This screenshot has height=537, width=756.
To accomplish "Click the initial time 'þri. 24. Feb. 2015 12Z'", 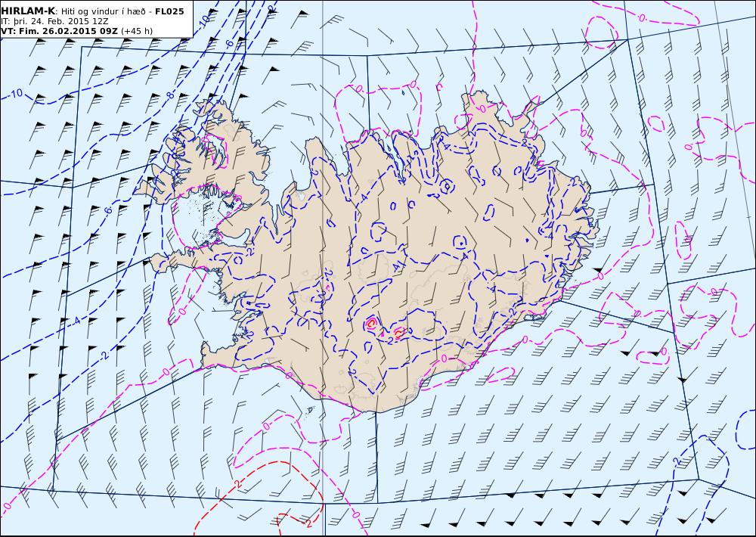I will coord(60,22).
